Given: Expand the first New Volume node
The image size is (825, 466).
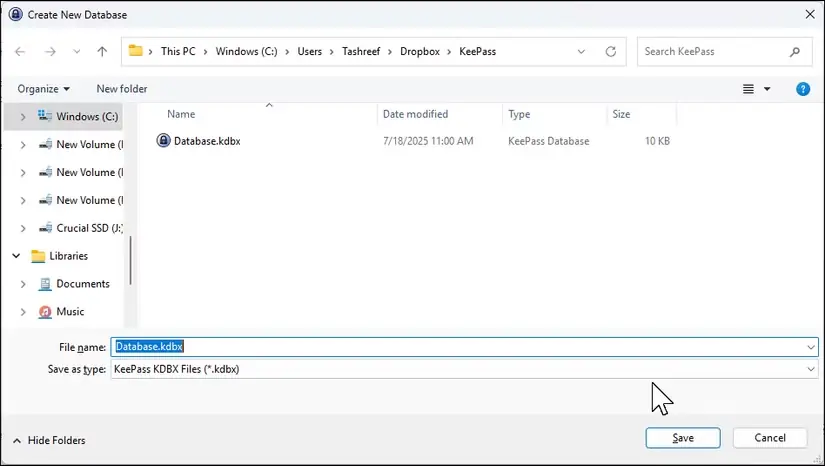Looking at the screenshot, I should tap(23, 145).
